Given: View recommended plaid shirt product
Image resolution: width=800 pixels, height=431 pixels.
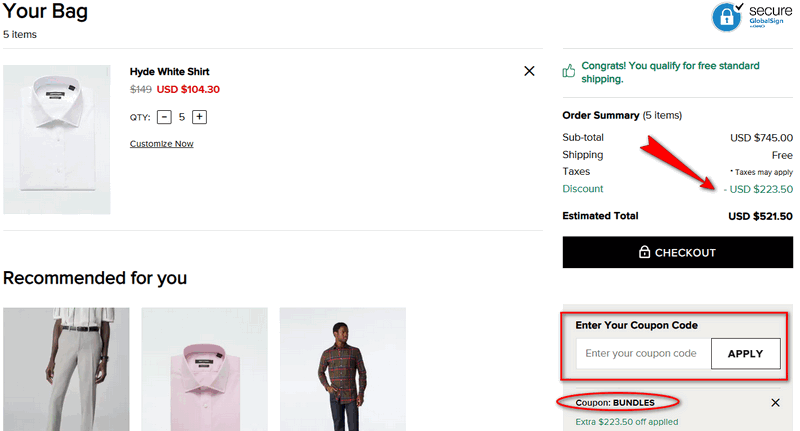Looking at the screenshot, I should [x=342, y=369].
